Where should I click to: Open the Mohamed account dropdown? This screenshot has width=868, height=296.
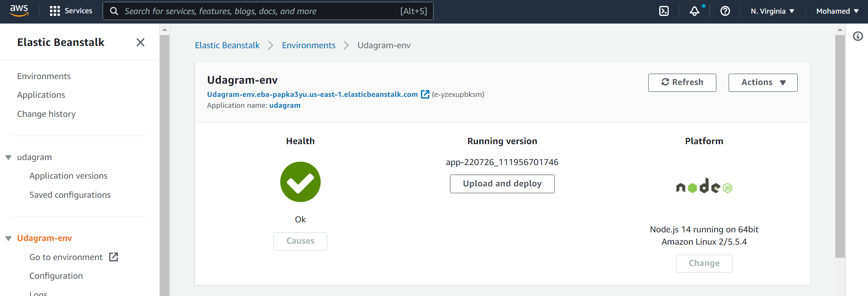tap(837, 11)
